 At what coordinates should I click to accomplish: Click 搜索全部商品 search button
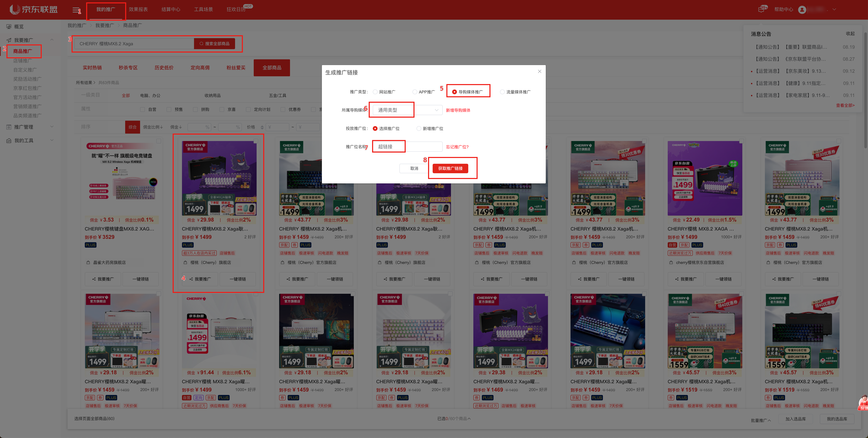coord(215,43)
